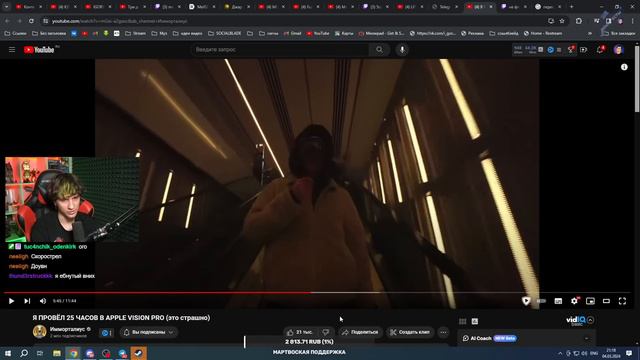Reload the page in Chrome
640x360 pixels.
31,21
